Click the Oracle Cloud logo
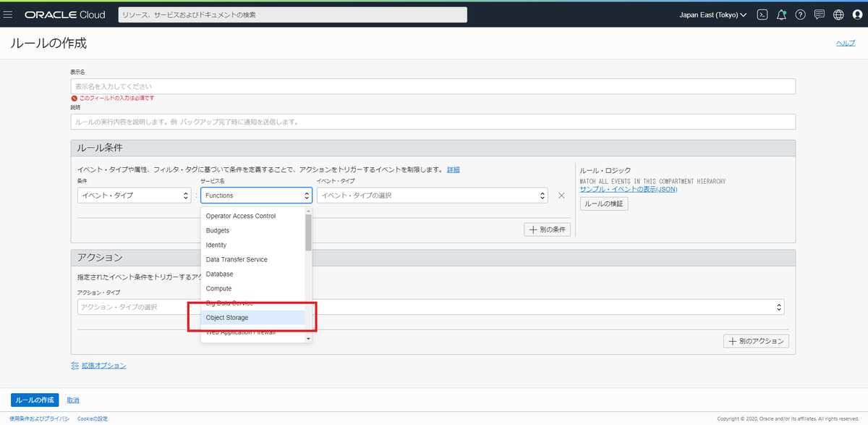 (65, 14)
